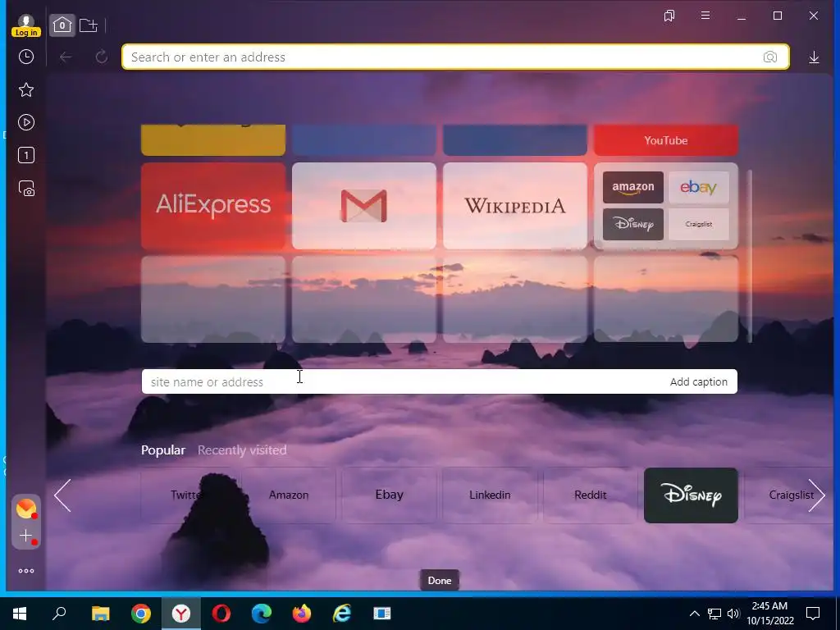840x630 pixels.
Task: Open the screenshot tool icon
Action: [x=25, y=189]
